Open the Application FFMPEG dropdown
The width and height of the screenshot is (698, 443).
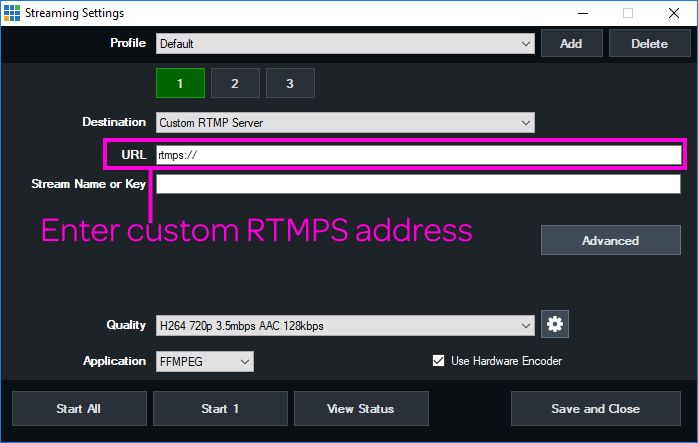click(x=205, y=361)
